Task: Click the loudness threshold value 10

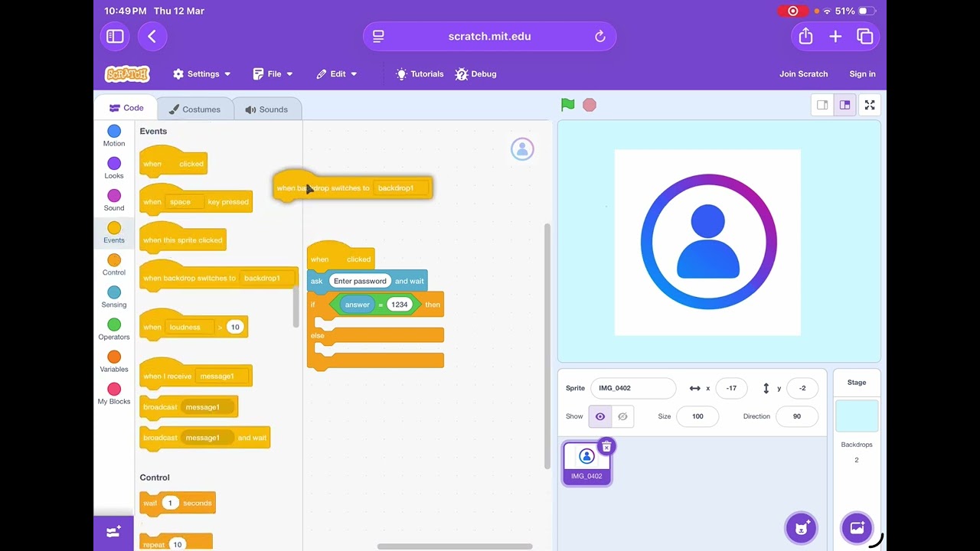Action: (235, 328)
